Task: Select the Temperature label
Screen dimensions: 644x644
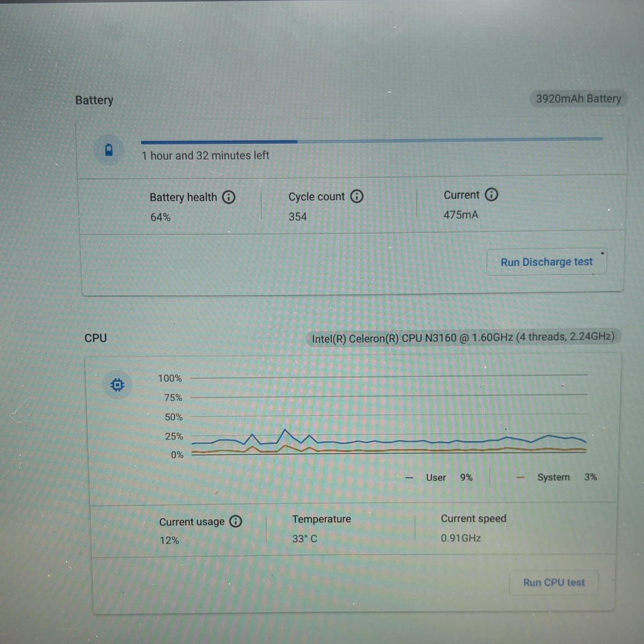Action: pyautogui.click(x=321, y=519)
